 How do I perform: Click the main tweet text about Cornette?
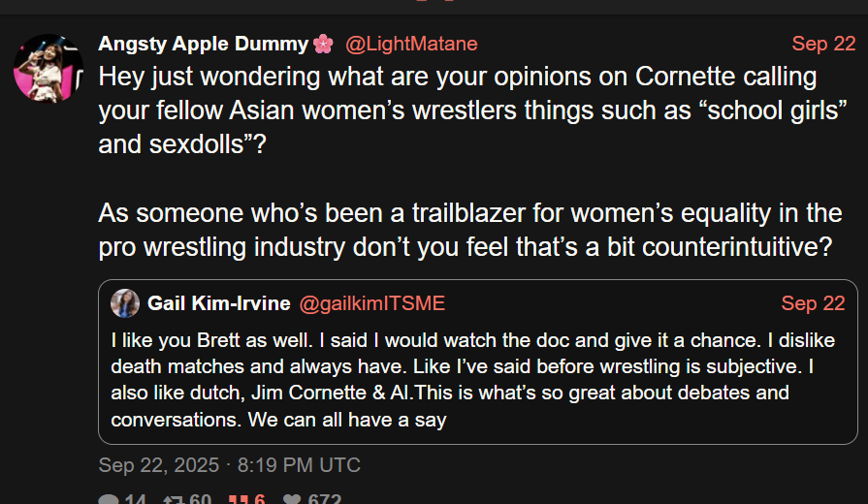tap(466, 110)
